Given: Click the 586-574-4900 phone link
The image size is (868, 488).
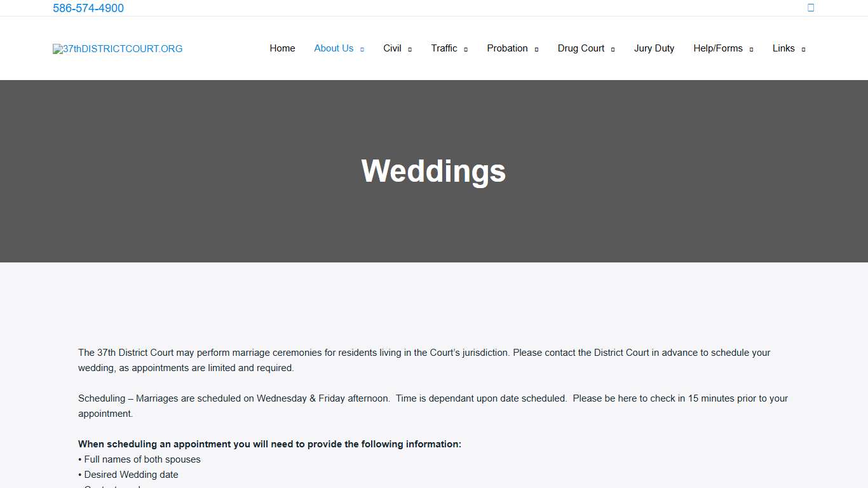Looking at the screenshot, I should click(88, 8).
